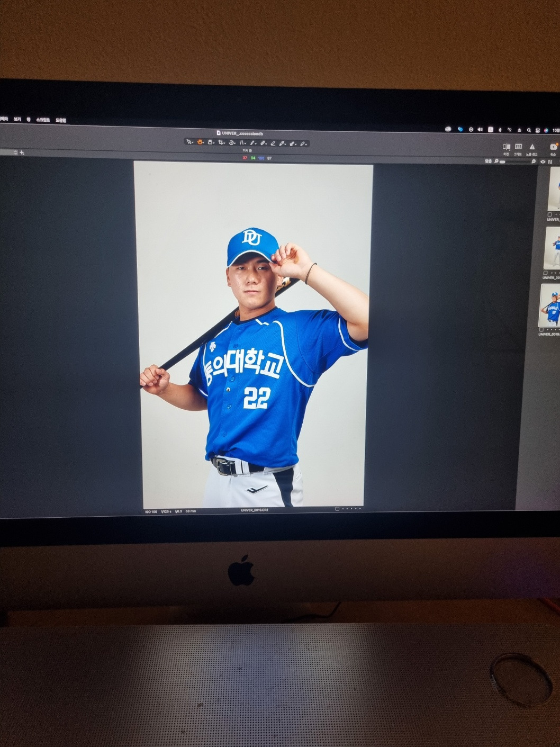Click the red RGB readout value 37
560x747 pixels.
coord(245,158)
